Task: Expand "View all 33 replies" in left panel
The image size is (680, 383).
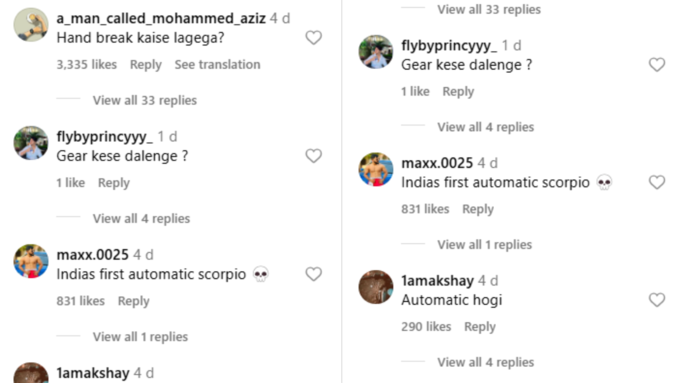Action: [145, 100]
